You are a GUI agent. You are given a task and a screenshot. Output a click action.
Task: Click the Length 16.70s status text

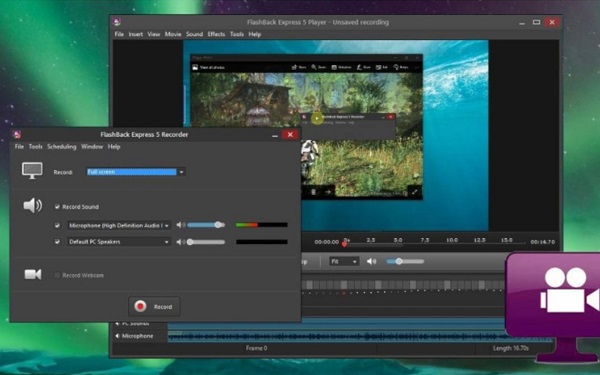(x=511, y=348)
